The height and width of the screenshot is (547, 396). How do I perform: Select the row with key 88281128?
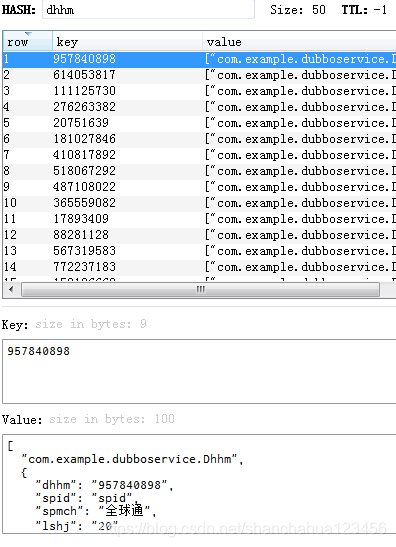click(200, 235)
